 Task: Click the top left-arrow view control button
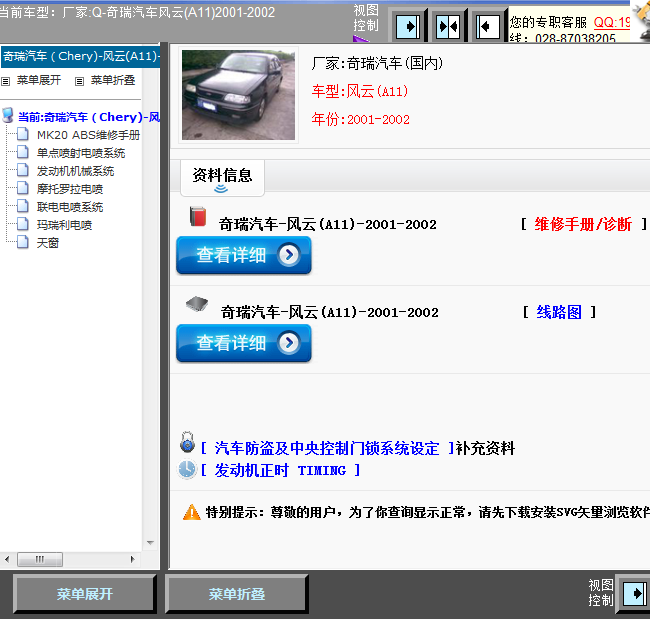click(x=488, y=27)
